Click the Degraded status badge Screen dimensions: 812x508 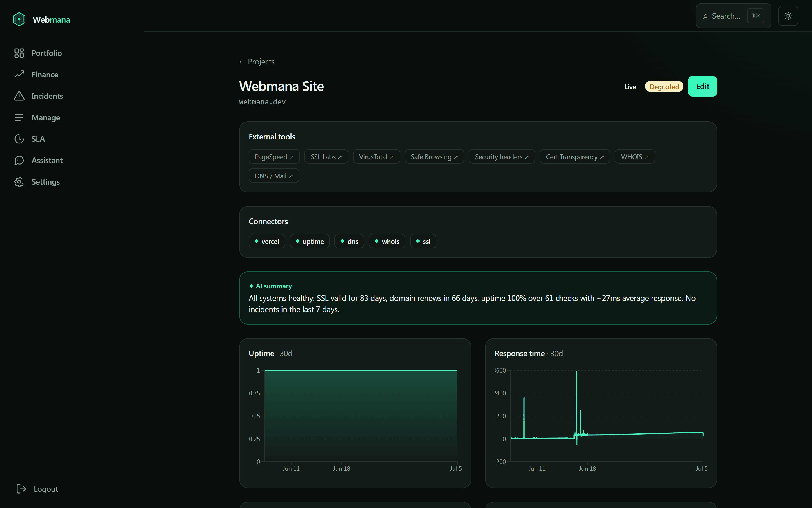pyautogui.click(x=664, y=87)
